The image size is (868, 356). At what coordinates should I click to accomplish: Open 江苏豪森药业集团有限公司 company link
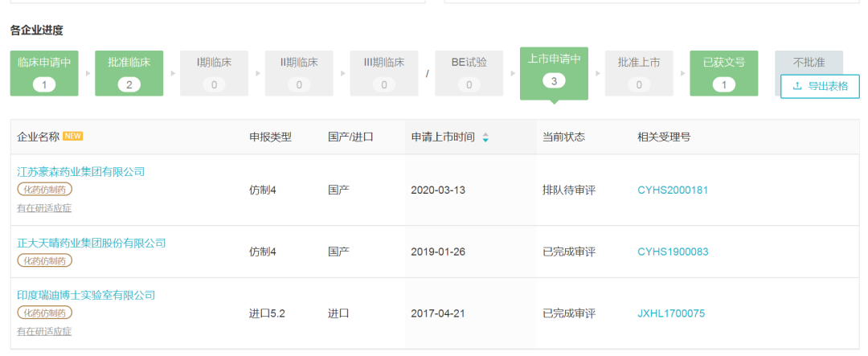pyautogui.click(x=81, y=172)
